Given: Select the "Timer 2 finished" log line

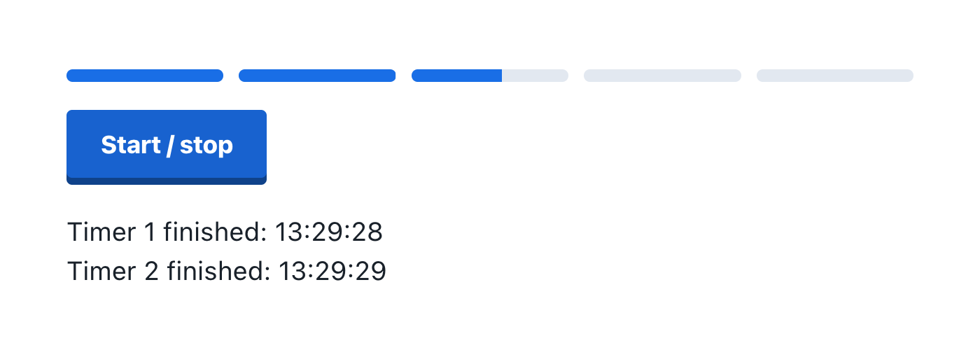Looking at the screenshot, I should point(227,271).
